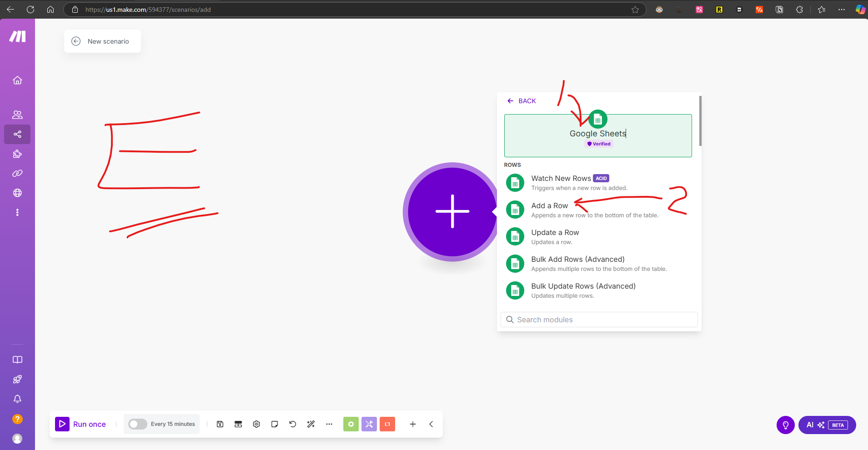Screen dimensions: 868x450
Task: Open the orange Help question icon
Action: pos(17,419)
